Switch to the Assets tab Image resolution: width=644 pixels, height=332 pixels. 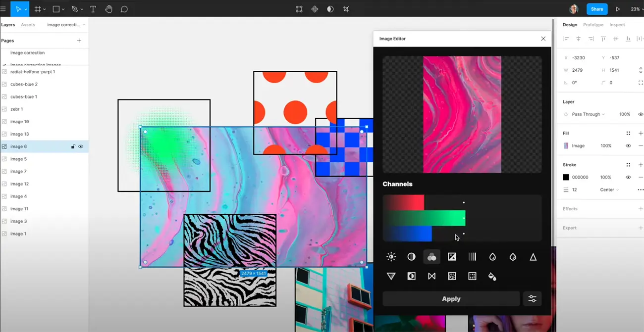pos(28,25)
